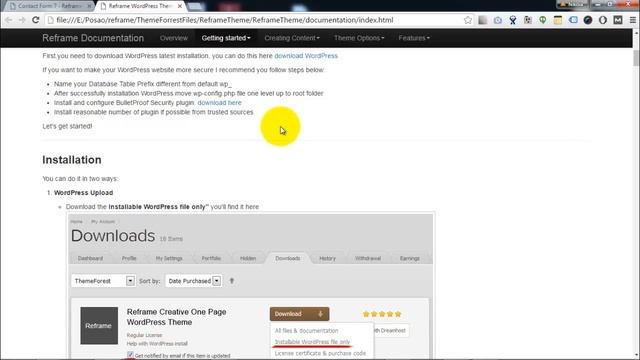Click the Installation heading
640x360 pixels.
(x=72, y=160)
